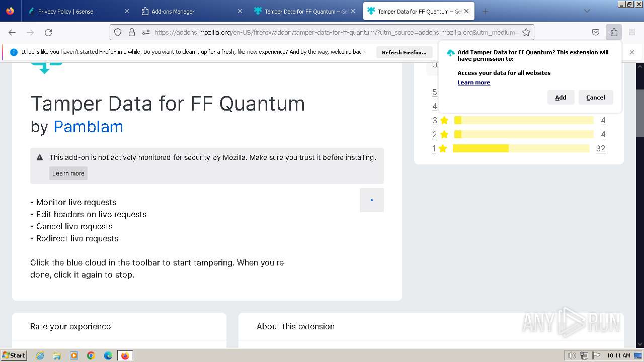Cancel the extension installation prompt
The width and height of the screenshot is (644, 362).
(x=596, y=98)
